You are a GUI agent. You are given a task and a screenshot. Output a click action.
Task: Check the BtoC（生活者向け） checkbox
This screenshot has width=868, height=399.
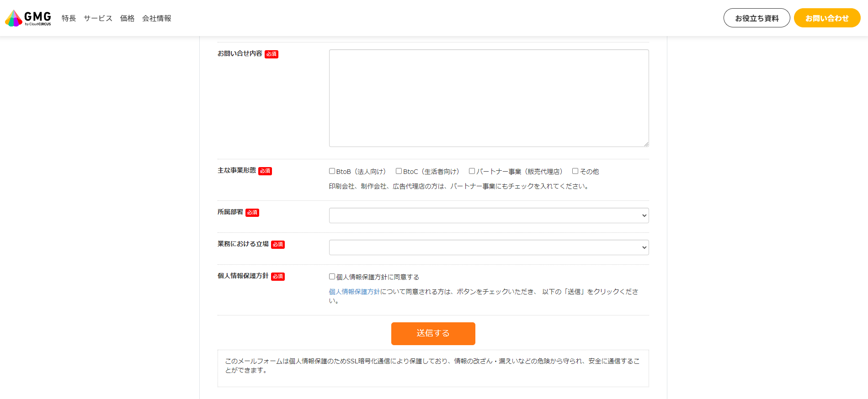(x=399, y=171)
